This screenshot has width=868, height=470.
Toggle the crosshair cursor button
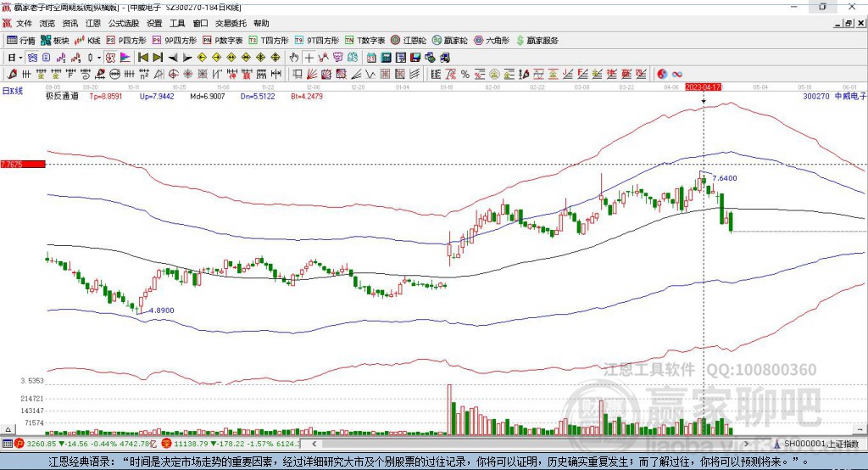coord(309,58)
